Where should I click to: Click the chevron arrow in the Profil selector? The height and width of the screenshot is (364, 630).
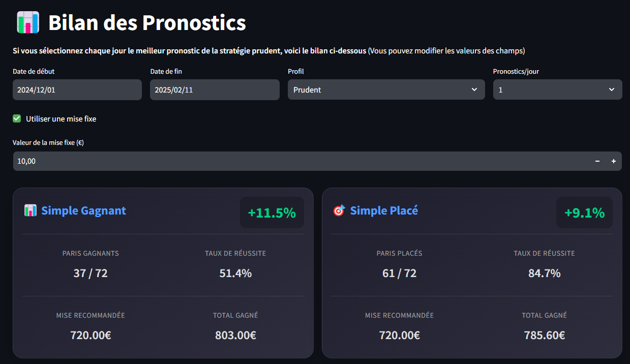pos(474,90)
